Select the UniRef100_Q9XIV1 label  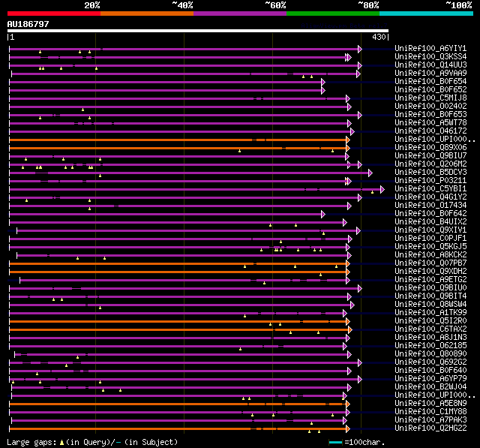point(430,230)
